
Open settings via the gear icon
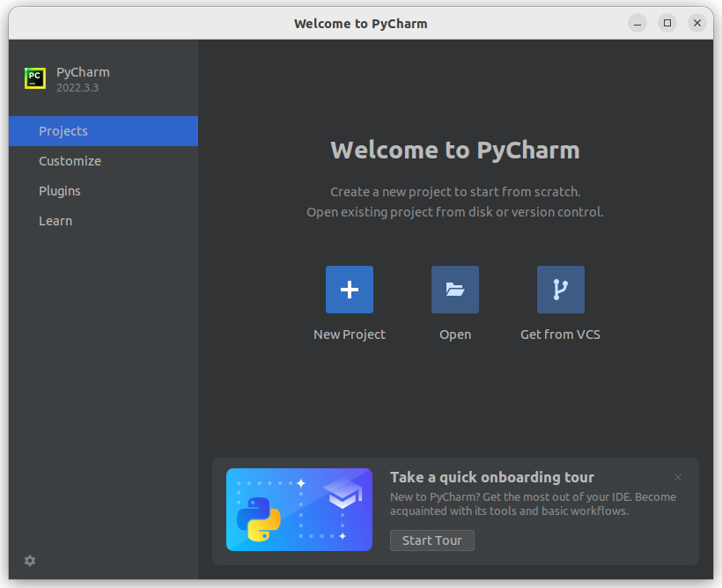coord(29,561)
